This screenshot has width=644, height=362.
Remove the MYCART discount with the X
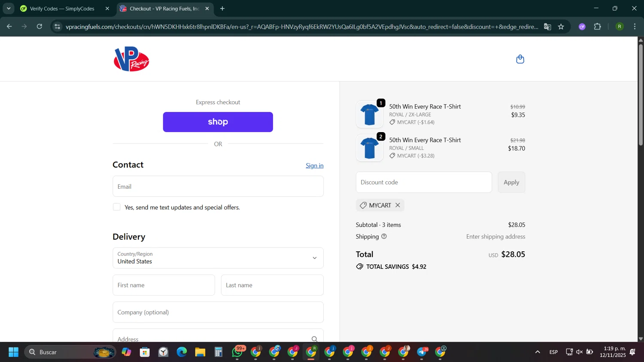click(398, 205)
